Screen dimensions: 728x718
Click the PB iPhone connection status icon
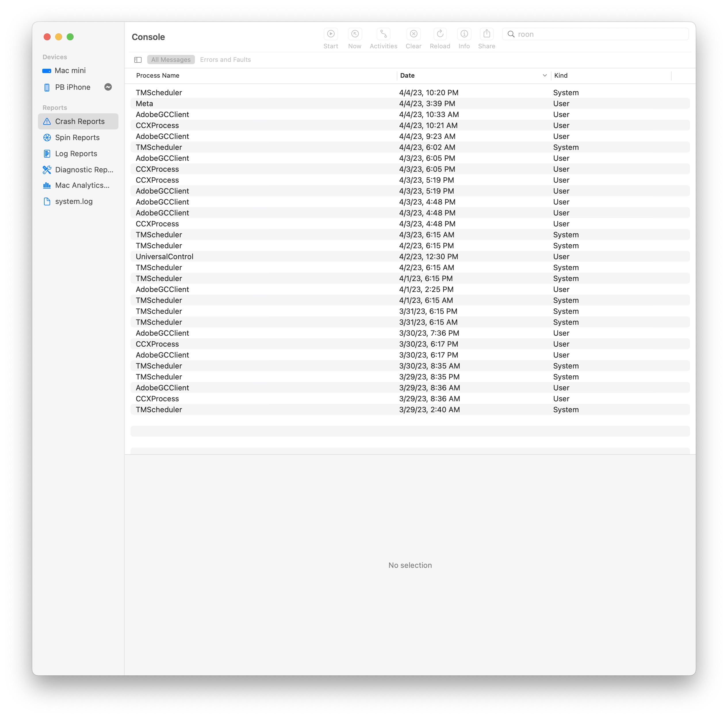(108, 87)
